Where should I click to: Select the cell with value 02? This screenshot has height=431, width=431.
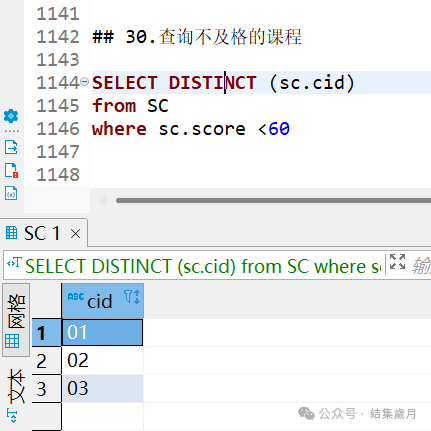[x=103, y=360]
